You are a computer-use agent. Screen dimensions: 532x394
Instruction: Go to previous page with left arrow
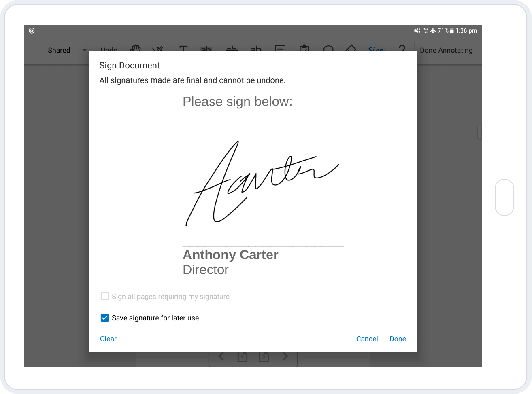(x=221, y=356)
